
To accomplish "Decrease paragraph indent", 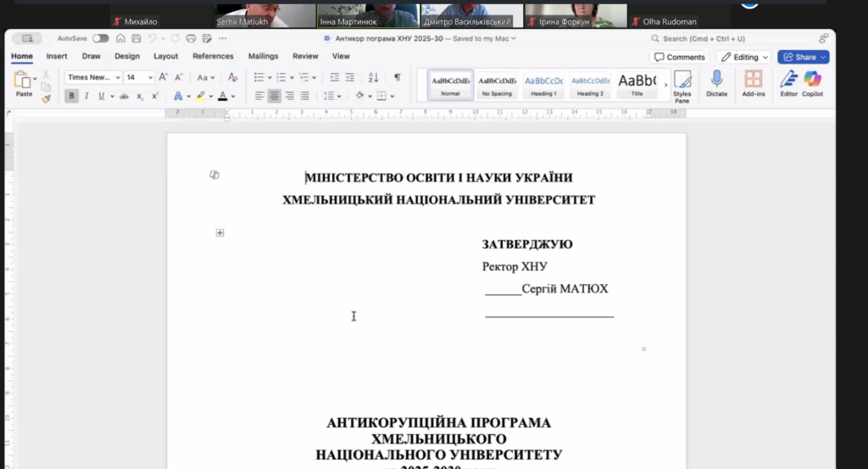I will [x=334, y=77].
